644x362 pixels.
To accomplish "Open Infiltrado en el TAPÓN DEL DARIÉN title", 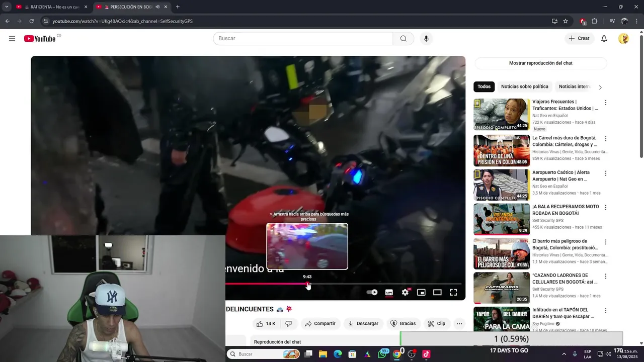I will point(563,313).
